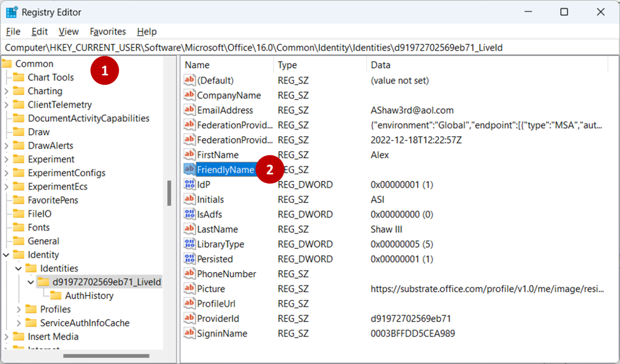Click the REG_DWORD icon next to IdP
The image size is (620, 364).
tap(189, 184)
